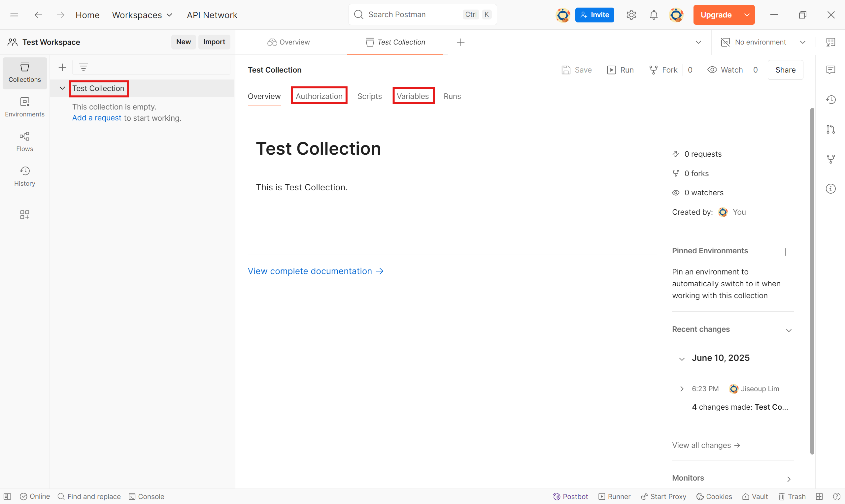Expand the 6:23 PM change entry
845x504 pixels.
click(x=682, y=389)
